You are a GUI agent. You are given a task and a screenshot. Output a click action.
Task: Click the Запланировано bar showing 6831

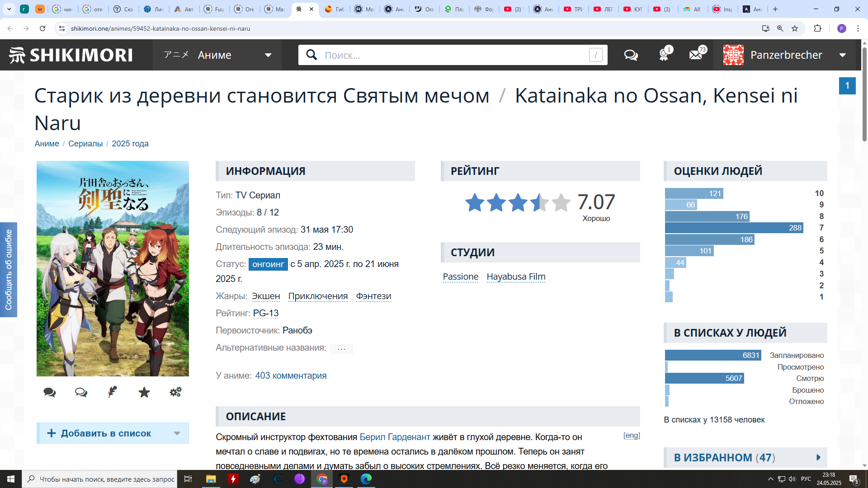[713, 355]
